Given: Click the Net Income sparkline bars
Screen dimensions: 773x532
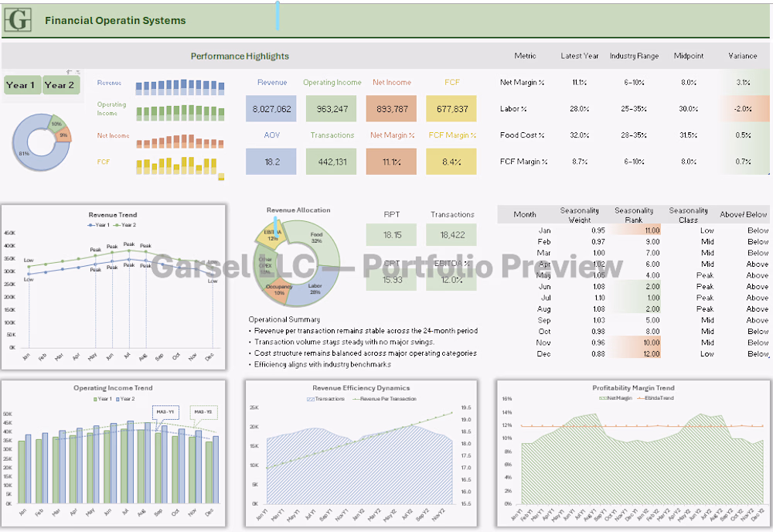Looking at the screenshot, I should point(180,141).
